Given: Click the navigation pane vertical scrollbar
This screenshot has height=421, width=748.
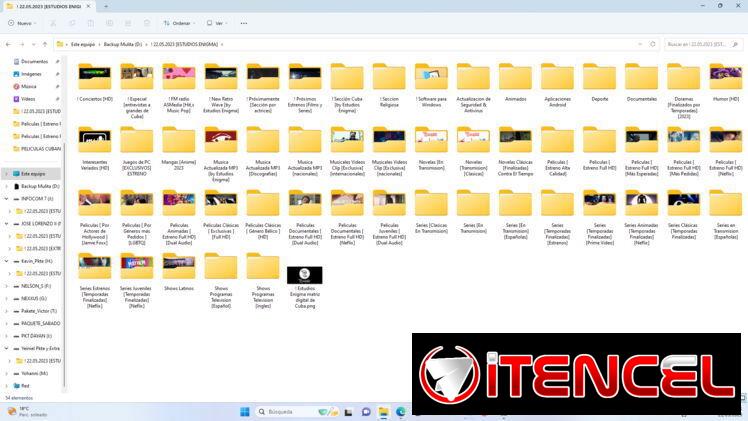Looking at the screenshot, I should pos(64,267).
